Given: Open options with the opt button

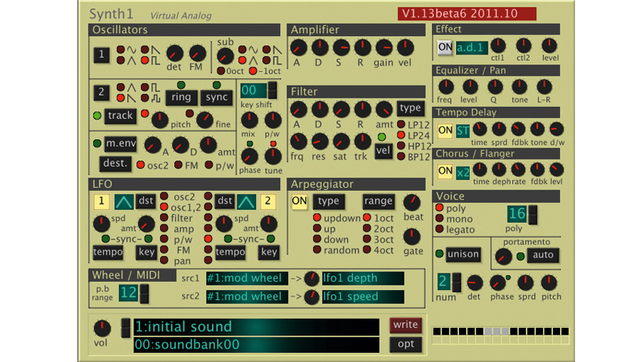Looking at the screenshot, I should [405, 345].
